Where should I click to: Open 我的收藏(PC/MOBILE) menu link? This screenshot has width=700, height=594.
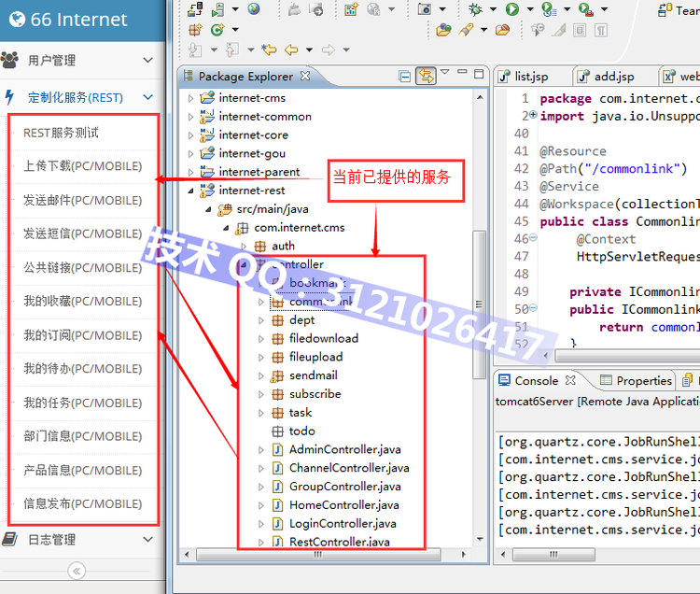tap(82, 302)
